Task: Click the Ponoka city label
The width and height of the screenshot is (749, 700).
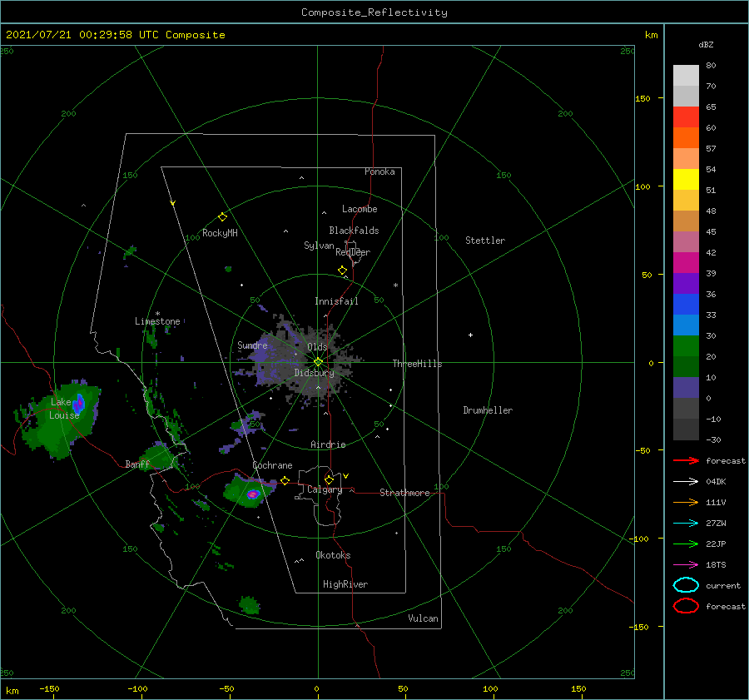Action: 379,171
